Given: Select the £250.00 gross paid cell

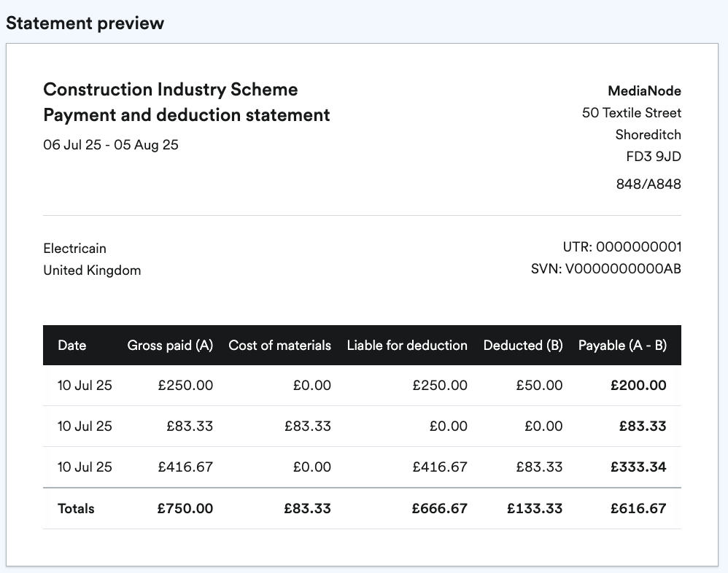Looking at the screenshot, I should [185, 385].
